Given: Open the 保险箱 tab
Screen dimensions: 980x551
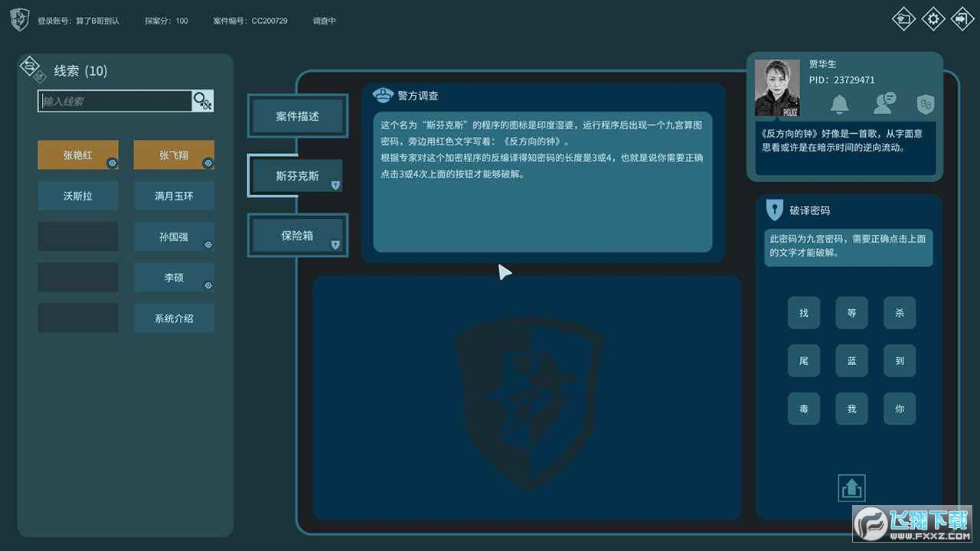Looking at the screenshot, I should tap(298, 236).
